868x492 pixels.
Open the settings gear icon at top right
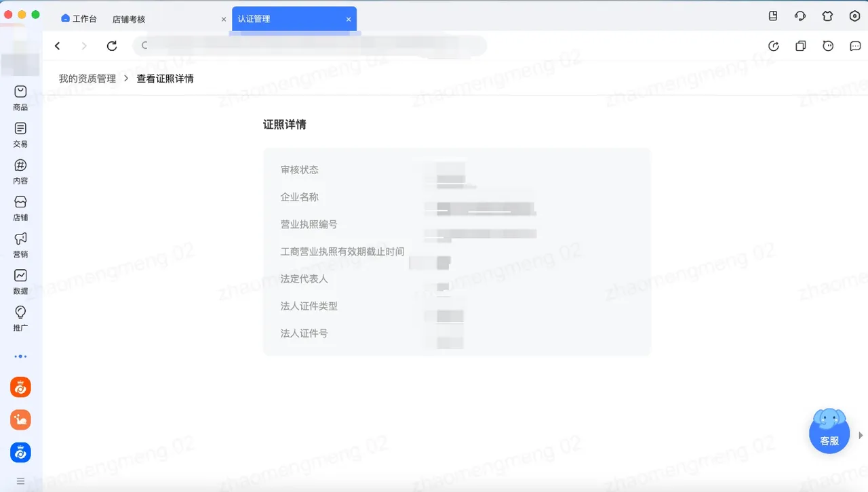854,16
